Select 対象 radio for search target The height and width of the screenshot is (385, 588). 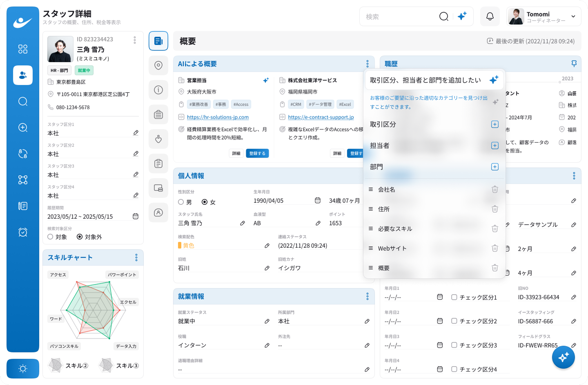tap(50, 237)
